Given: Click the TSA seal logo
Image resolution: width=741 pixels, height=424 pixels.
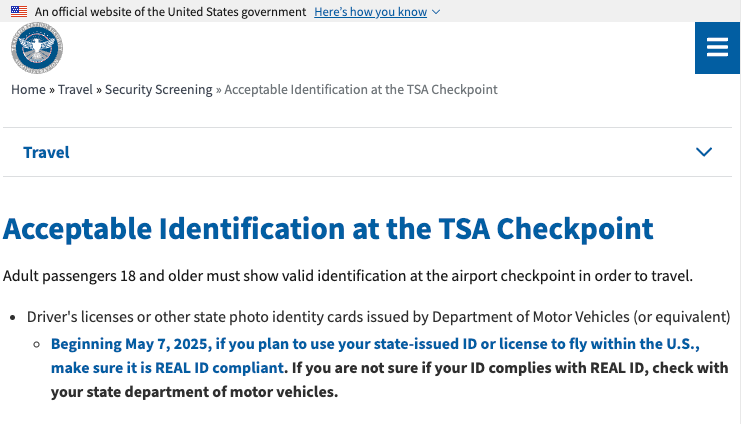Looking at the screenshot, I should tap(37, 48).
